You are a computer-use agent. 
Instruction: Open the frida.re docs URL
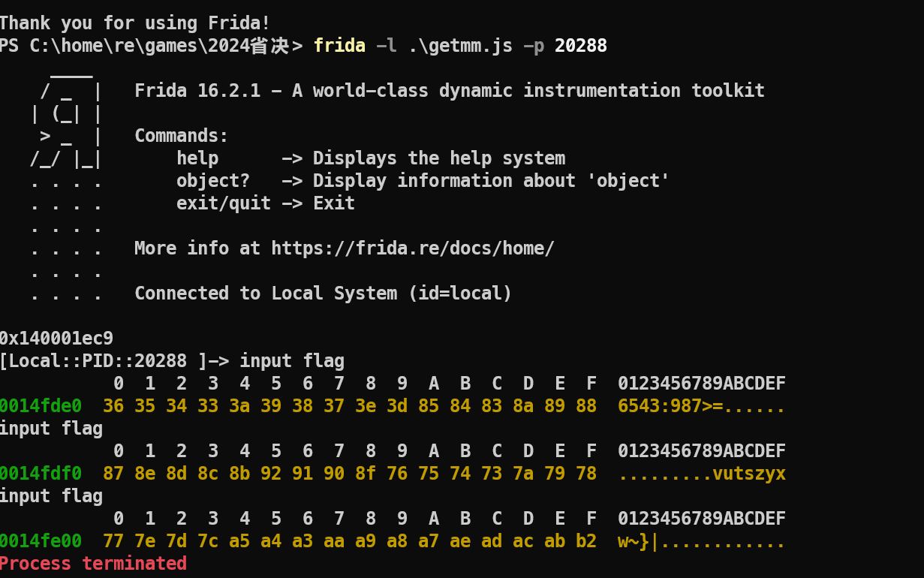tap(412, 248)
